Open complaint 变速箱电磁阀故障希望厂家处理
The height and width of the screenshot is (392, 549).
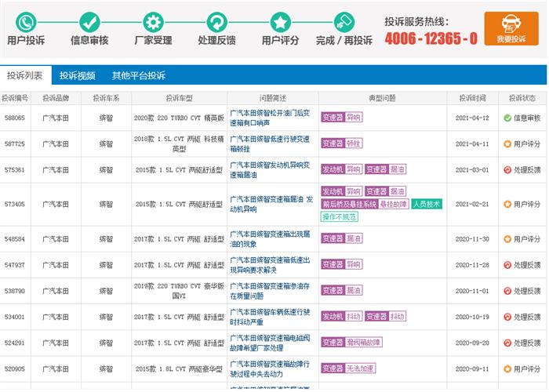coord(270,343)
